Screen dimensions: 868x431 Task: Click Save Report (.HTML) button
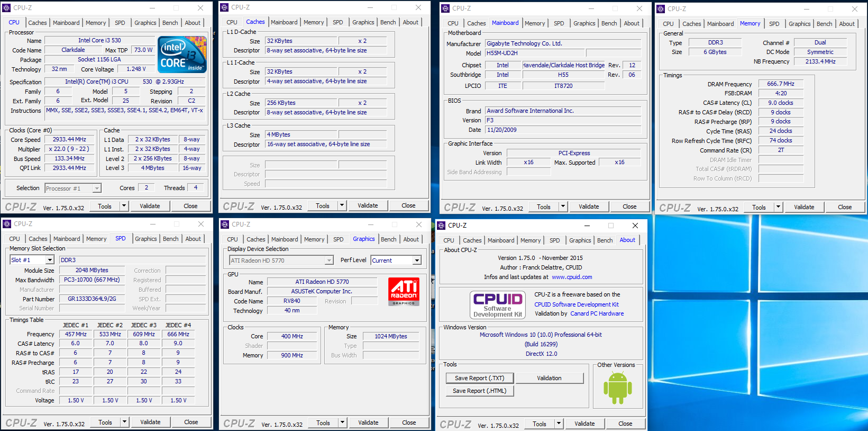(x=480, y=391)
